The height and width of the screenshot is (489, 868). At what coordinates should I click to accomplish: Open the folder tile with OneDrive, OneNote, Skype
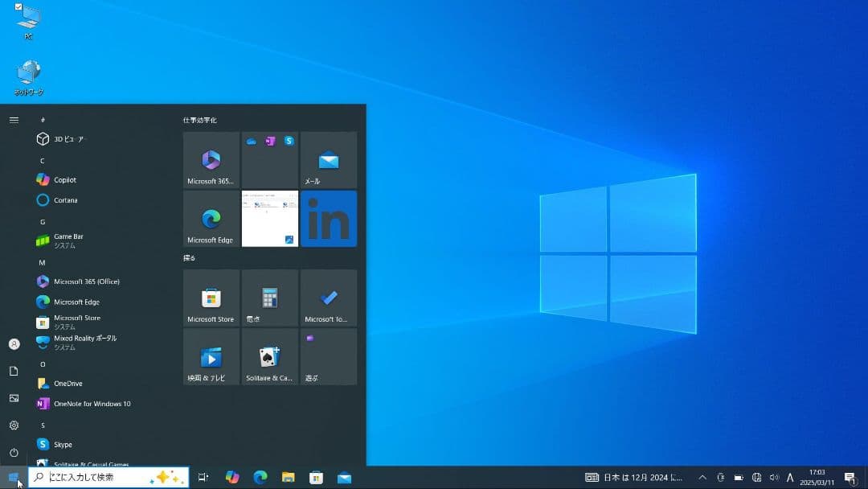pyautogui.click(x=269, y=160)
